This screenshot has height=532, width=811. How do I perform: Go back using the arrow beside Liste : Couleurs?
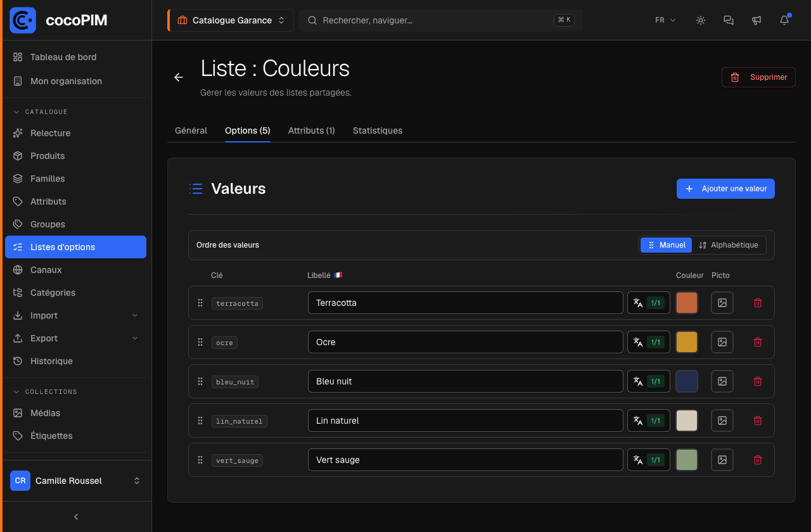pyautogui.click(x=179, y=77)
